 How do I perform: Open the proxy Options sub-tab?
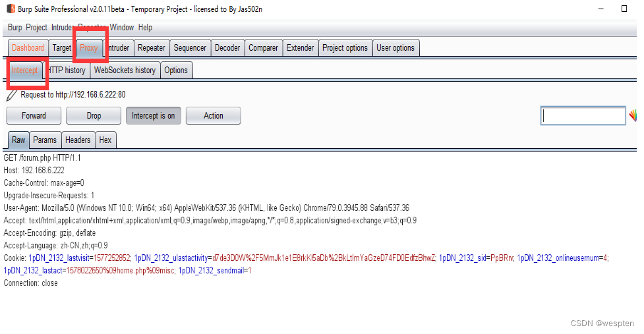pyautogui.click(x=176, y=70)
